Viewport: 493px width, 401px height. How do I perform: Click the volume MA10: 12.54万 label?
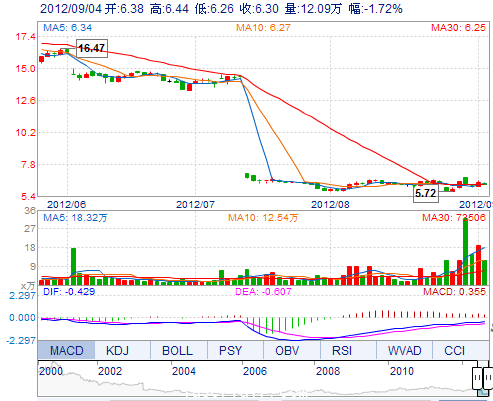click(x=263, y=218)
